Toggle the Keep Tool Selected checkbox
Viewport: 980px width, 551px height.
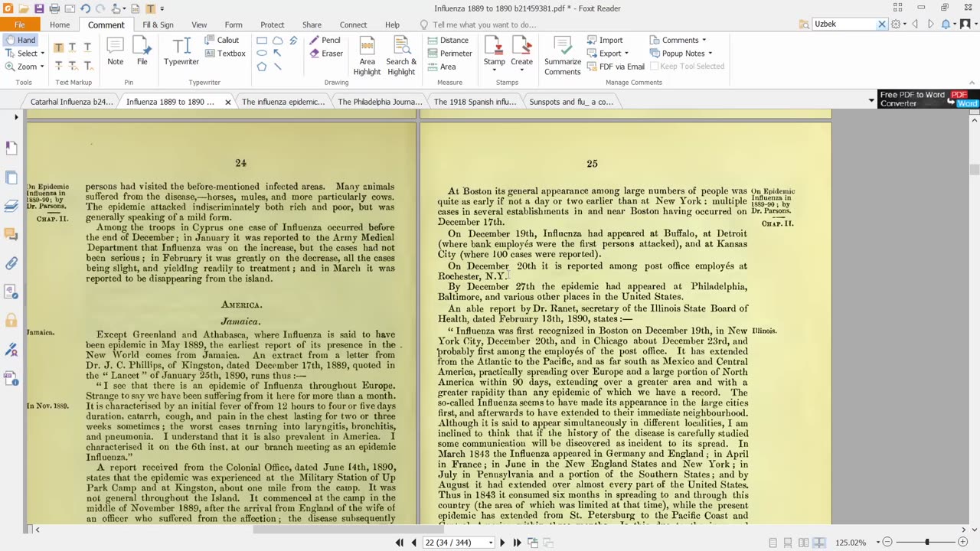coord(687,67)
